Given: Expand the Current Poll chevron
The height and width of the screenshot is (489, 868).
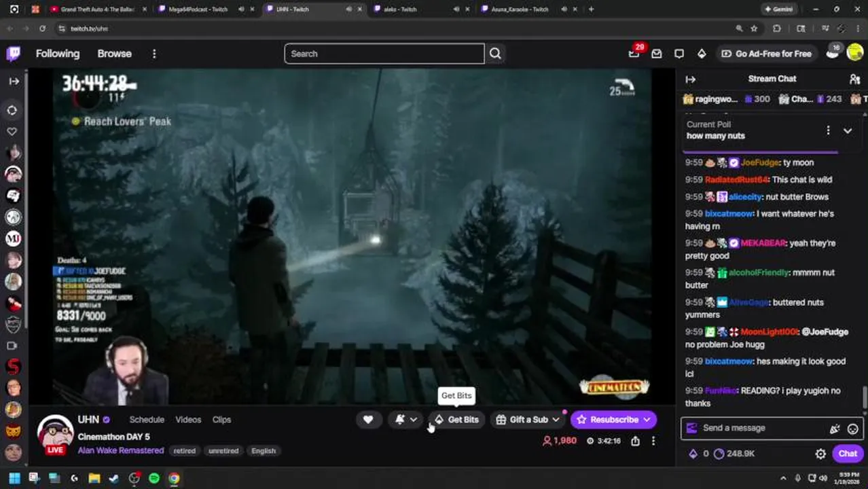Looking at the screenshot, I should point(848,130).
